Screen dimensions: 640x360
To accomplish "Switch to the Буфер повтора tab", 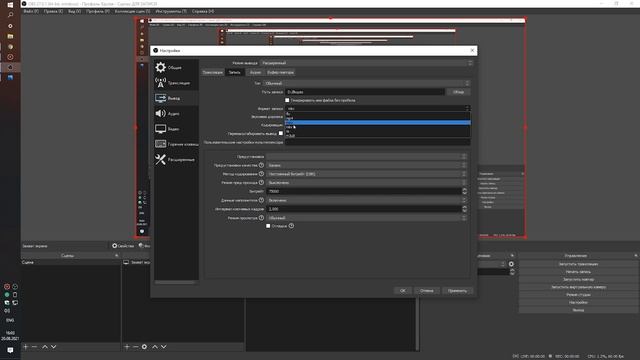I will pyautogui.click(x=280, y=72).
